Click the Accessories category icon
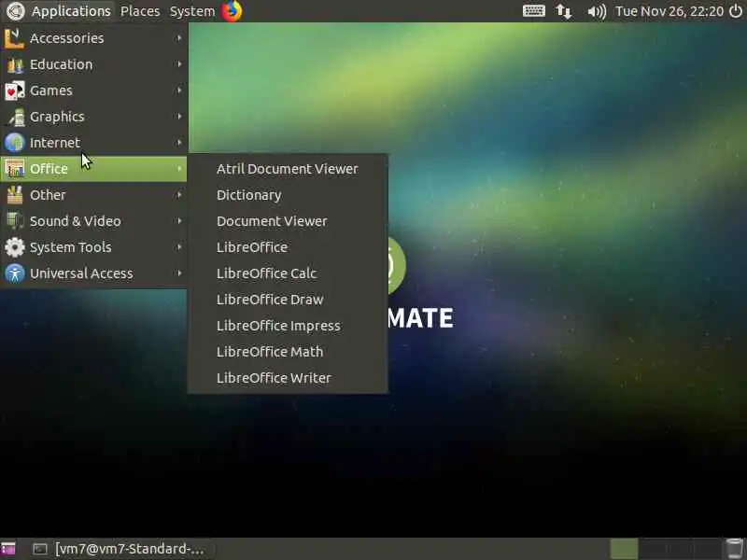 [x=14, y=38]
